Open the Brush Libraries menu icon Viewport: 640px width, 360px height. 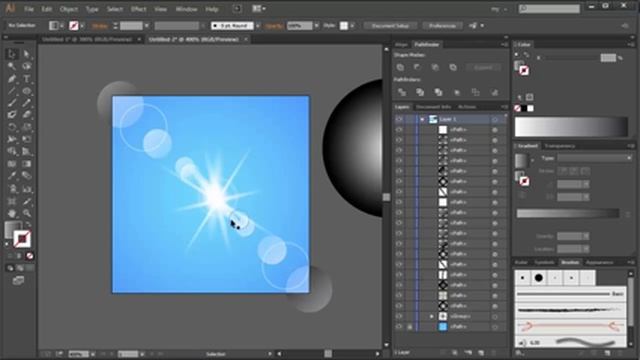click(x=519, y=353)
